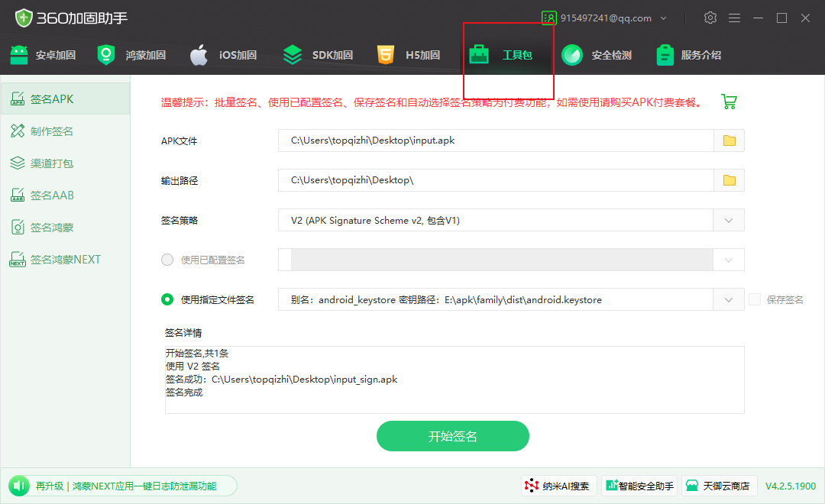Open the 鸿蒙NEXT upgrade news link
This screenshot has height=504, width=825.
(x=126, y=486)
